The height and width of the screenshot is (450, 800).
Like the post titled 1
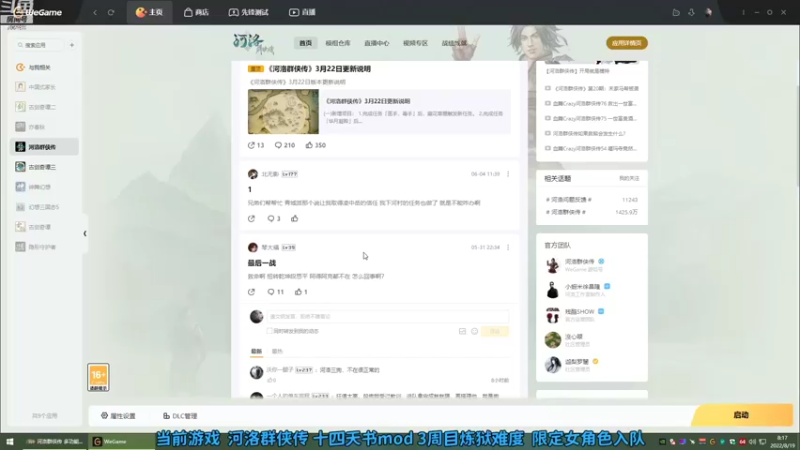click(294, 218)
